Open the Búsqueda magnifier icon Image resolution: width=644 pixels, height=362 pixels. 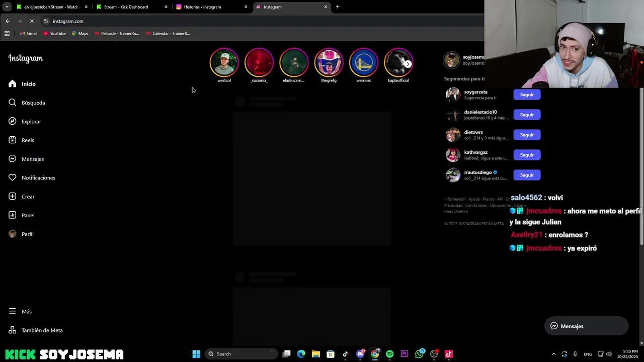click(13, 103)
